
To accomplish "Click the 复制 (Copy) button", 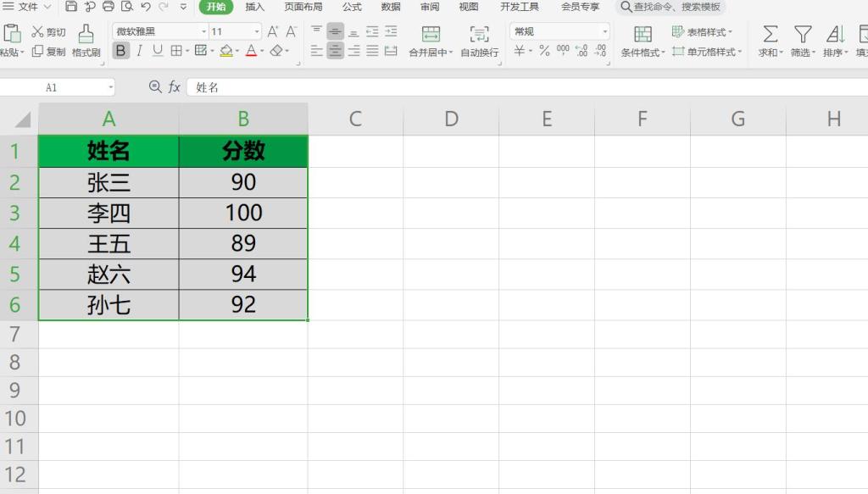I will pyautogui.click(x=48, y=51).
